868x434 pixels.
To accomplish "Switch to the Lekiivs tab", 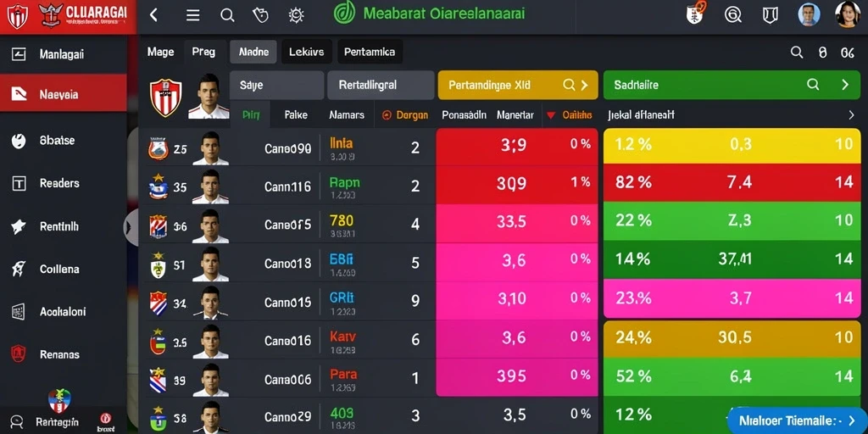I will click(x=306, y=52).
